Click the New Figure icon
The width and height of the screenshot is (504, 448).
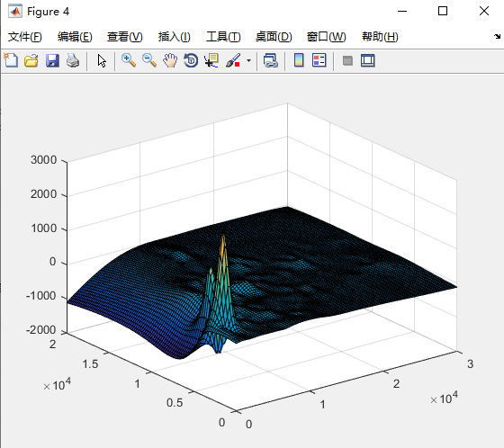pos(11,60)
